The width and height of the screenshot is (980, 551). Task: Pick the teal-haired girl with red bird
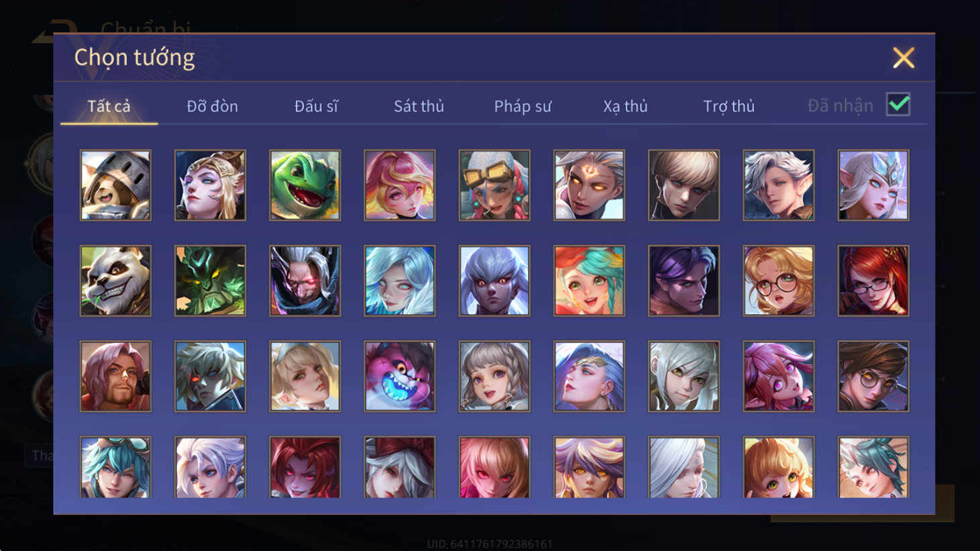point(589,281)
